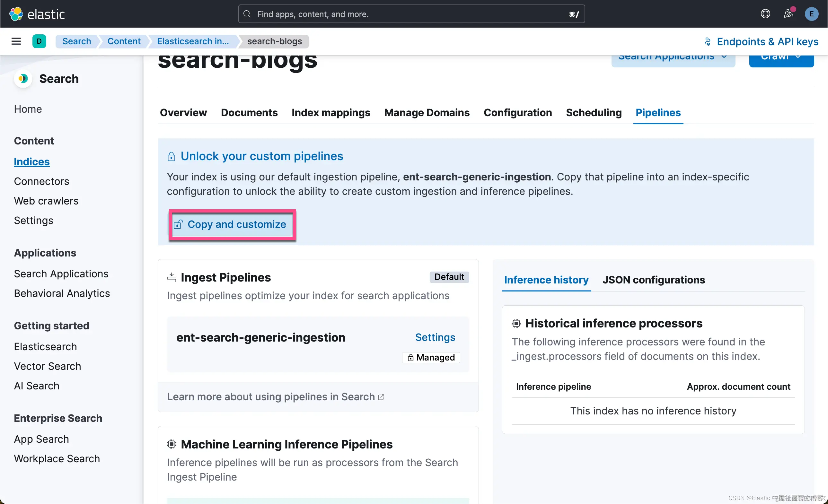
Task: Click the green D space avatar
Action: point(39,41)
